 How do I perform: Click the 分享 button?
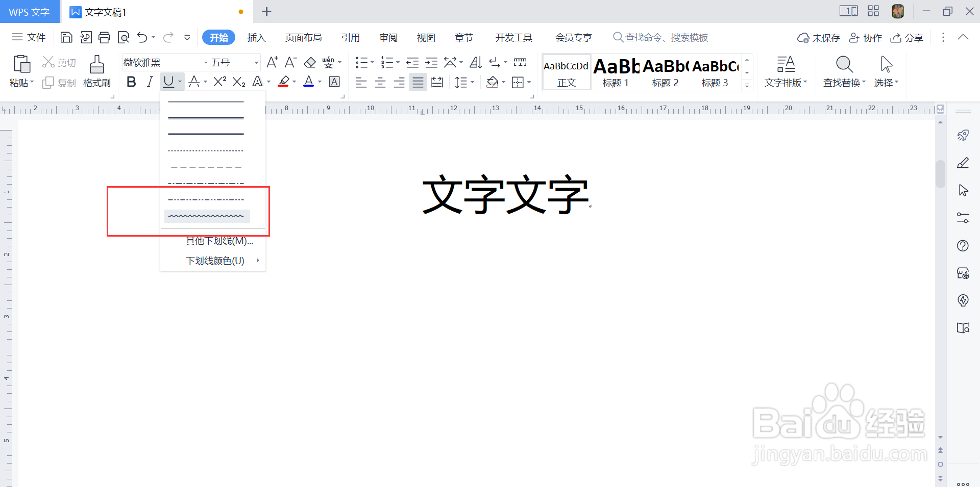tap(907, 38)
